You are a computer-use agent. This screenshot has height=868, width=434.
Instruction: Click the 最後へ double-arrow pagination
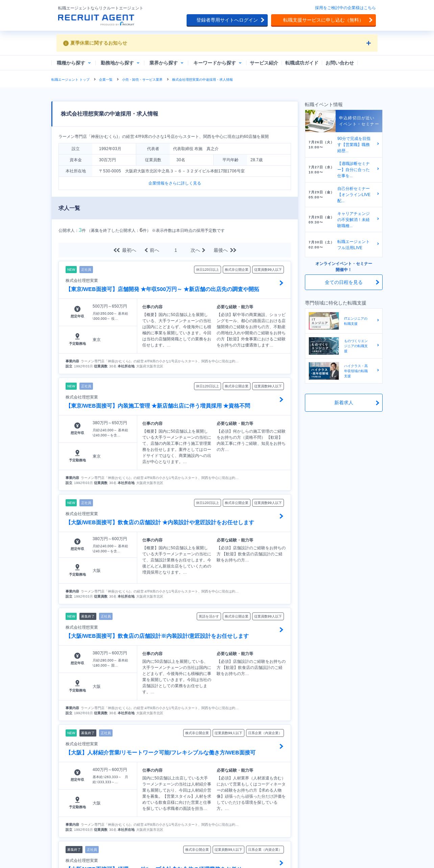click(x=225, y=250)
